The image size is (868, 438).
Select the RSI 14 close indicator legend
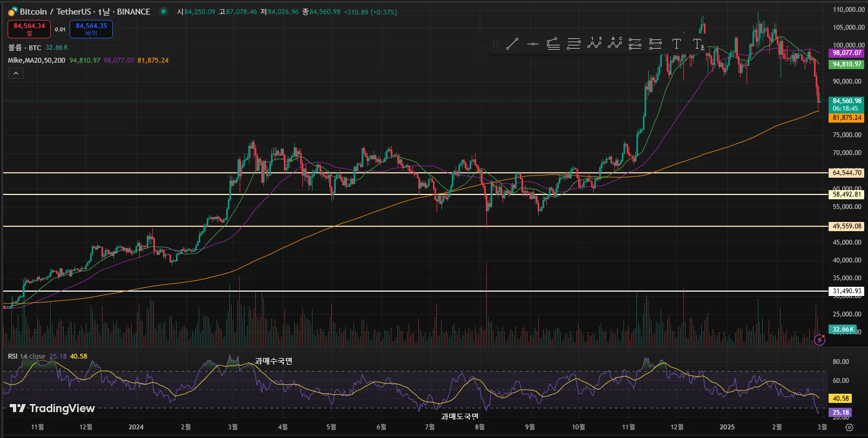coord(26,356)
